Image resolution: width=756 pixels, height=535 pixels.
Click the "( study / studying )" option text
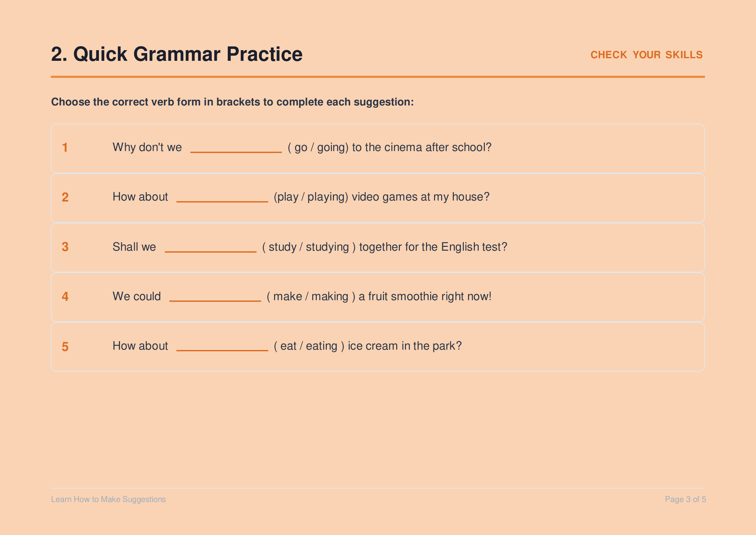click(309, 247)
